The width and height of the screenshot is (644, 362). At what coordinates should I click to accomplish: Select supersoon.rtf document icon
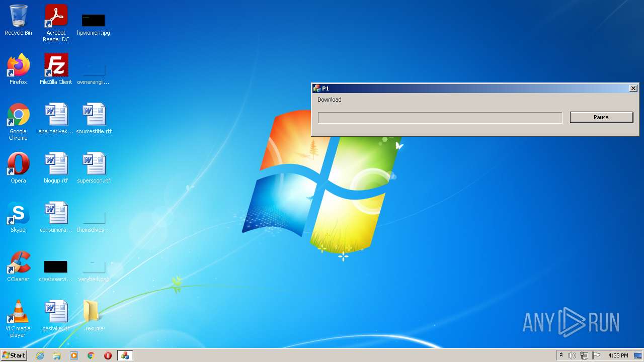[94, 168]
